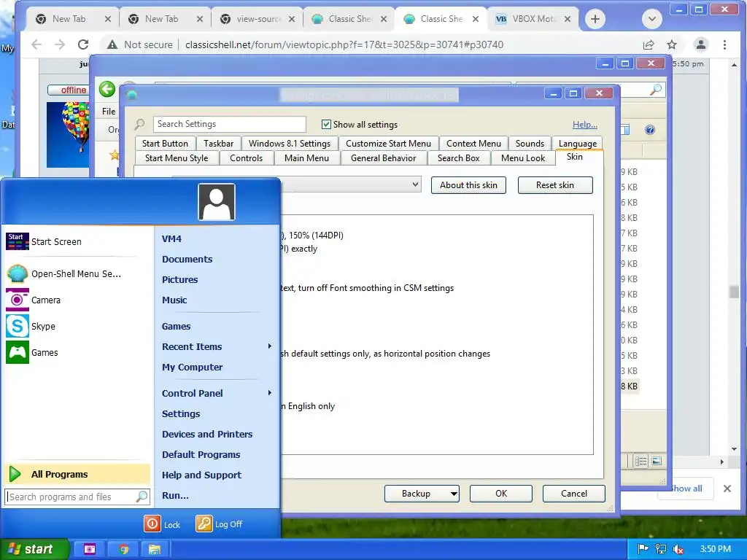Click the Explorer green back arrow

107,89
